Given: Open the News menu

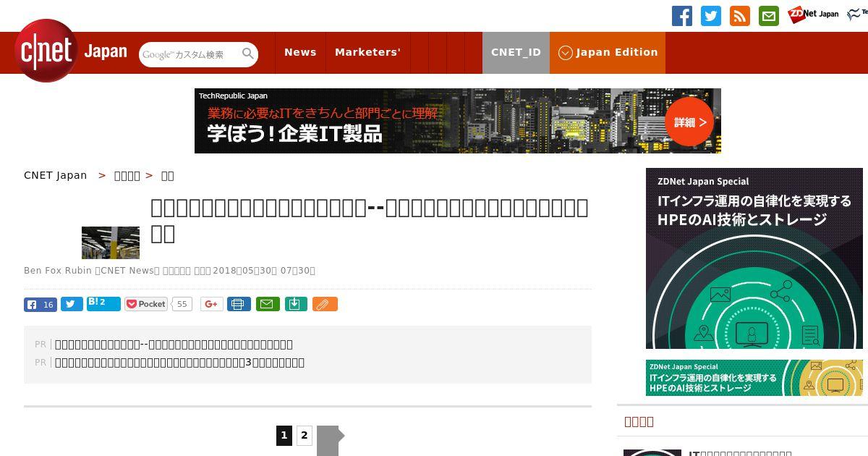Looking at the screenshot, I should tap(300, 52).
